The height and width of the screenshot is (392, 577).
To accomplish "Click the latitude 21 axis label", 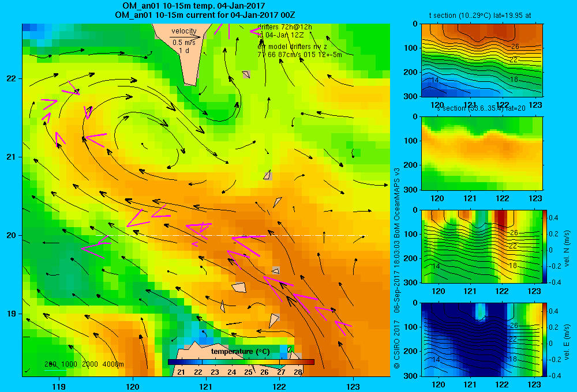I will [x=11, y=157].
